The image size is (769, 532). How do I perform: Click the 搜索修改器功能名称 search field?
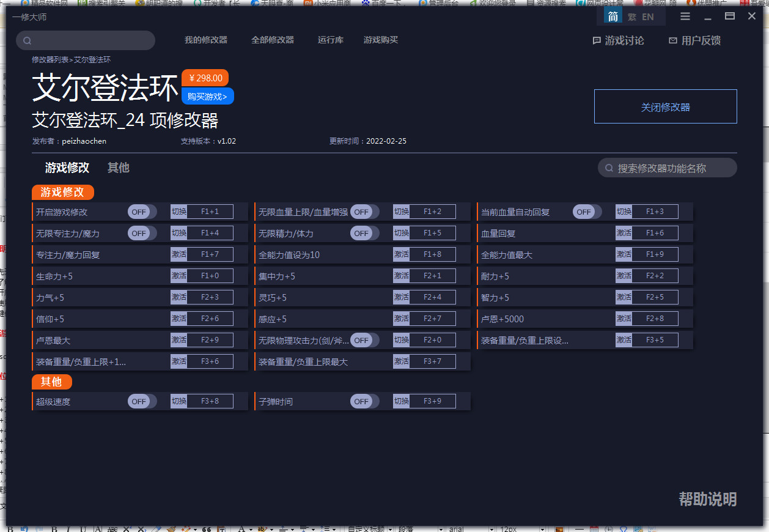[x=667, y=167]
